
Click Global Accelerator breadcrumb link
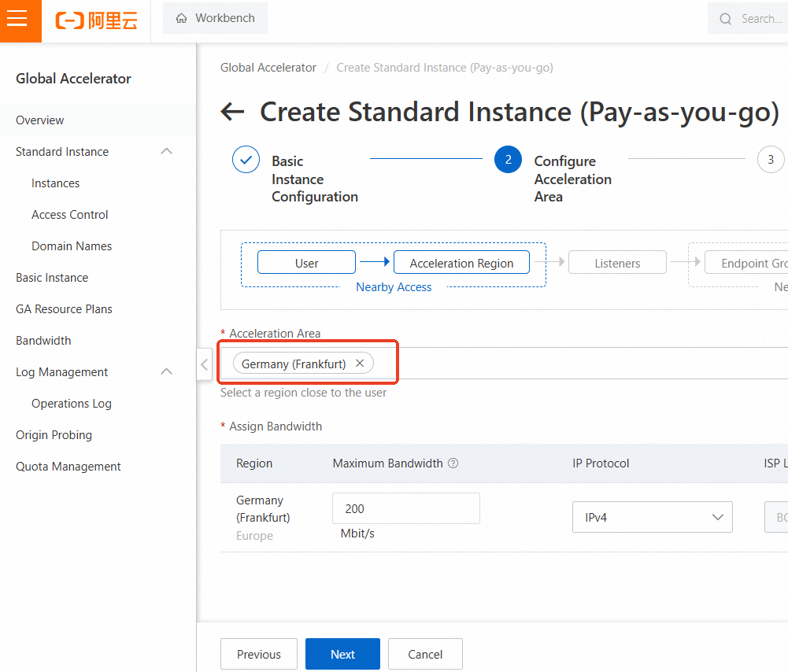(268, 68)
